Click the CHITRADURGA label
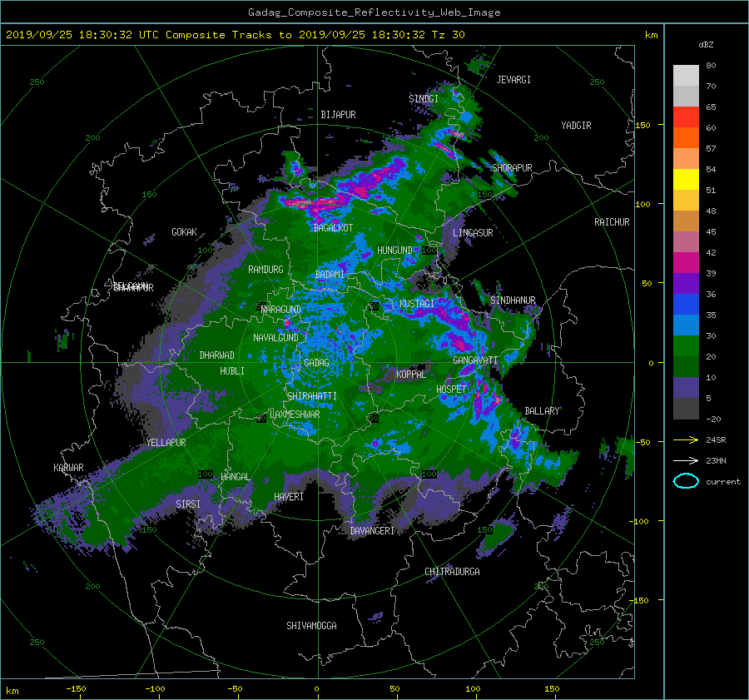The height and width of the screenshot is (700, 749). [452, 572]
